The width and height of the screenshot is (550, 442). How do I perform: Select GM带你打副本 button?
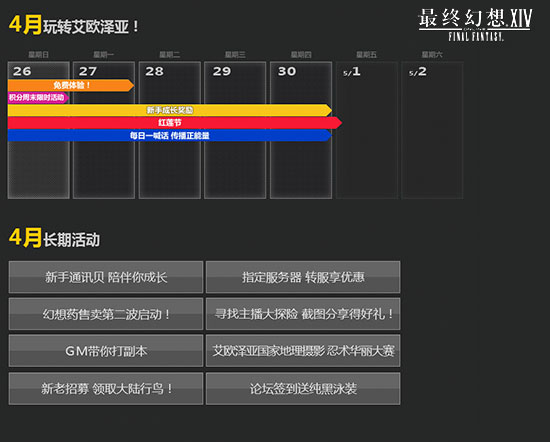[x=106, y=351]
